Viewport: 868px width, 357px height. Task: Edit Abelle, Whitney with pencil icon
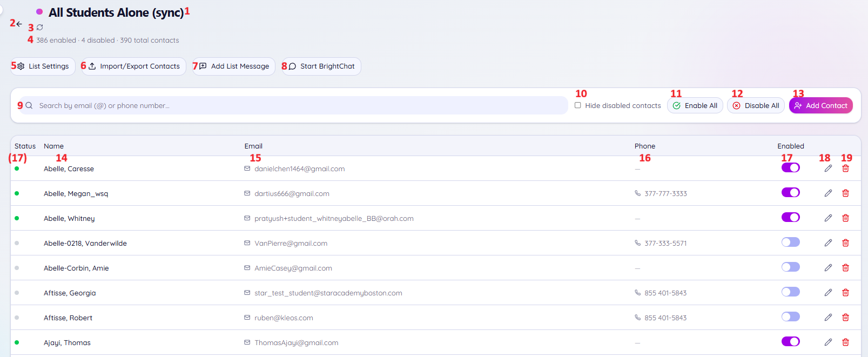pyautogui.click(x=828, y=218)
